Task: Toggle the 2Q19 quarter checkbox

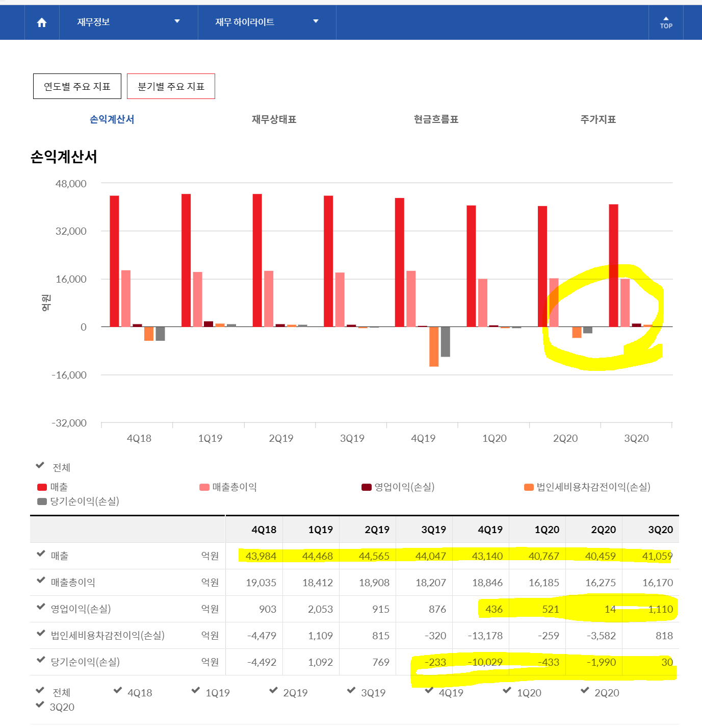Action: tap(274, 690)
